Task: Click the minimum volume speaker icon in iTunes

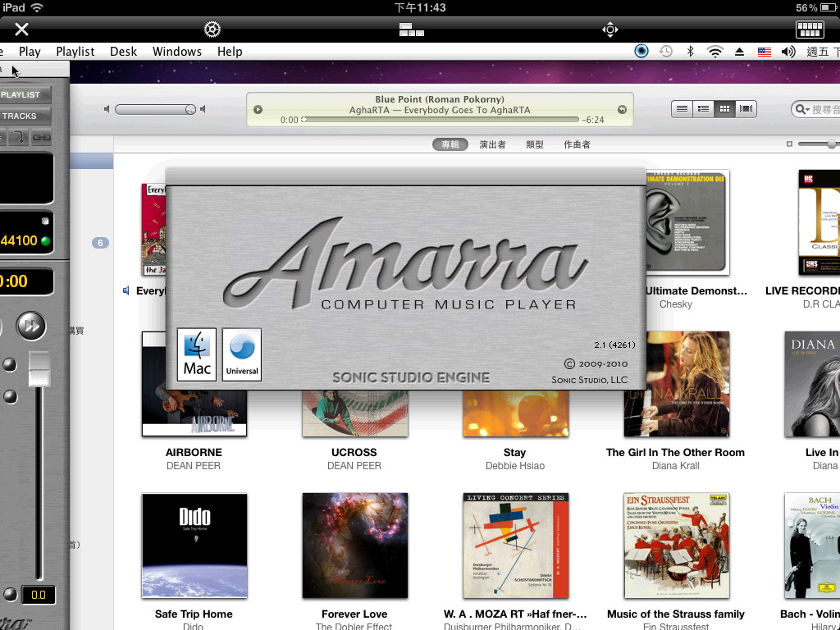Action: pos(107,109)
